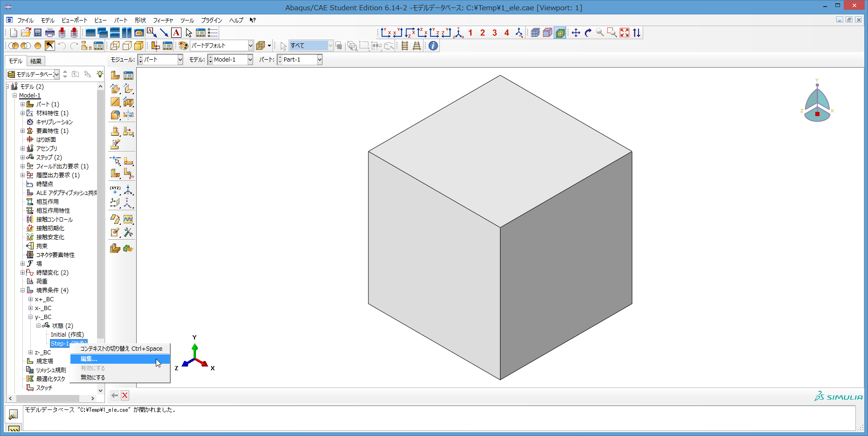The height and width of the screenshot is (436, 868).
Task: Click the Create Datum Point tool
Action: 115,190
